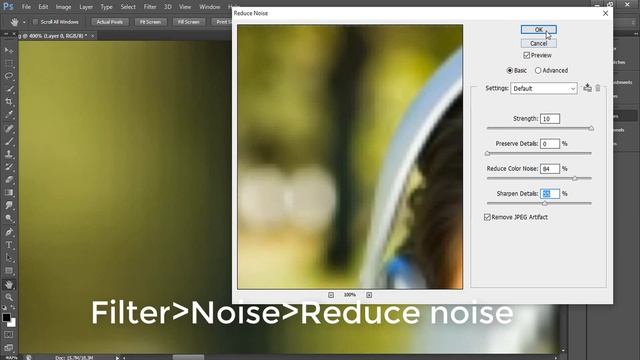
Task: Close the Reduce Noise dialog
Action: click(x=605, y=13)
